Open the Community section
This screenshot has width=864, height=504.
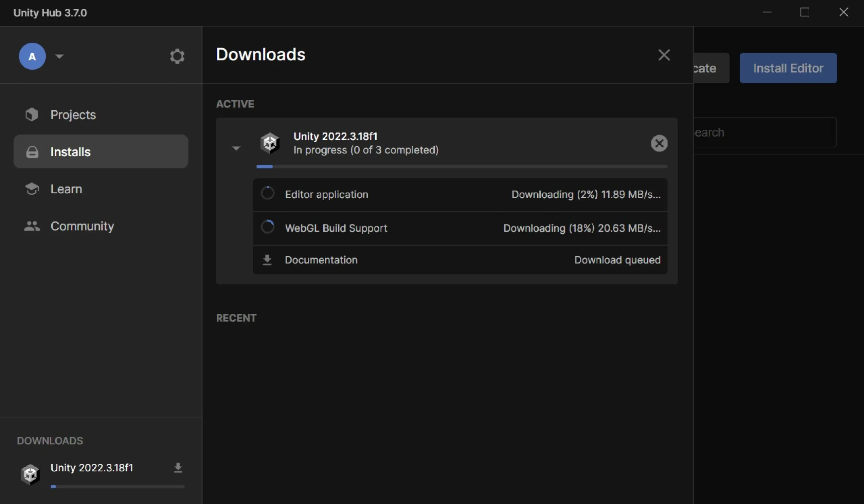[82, 226]
